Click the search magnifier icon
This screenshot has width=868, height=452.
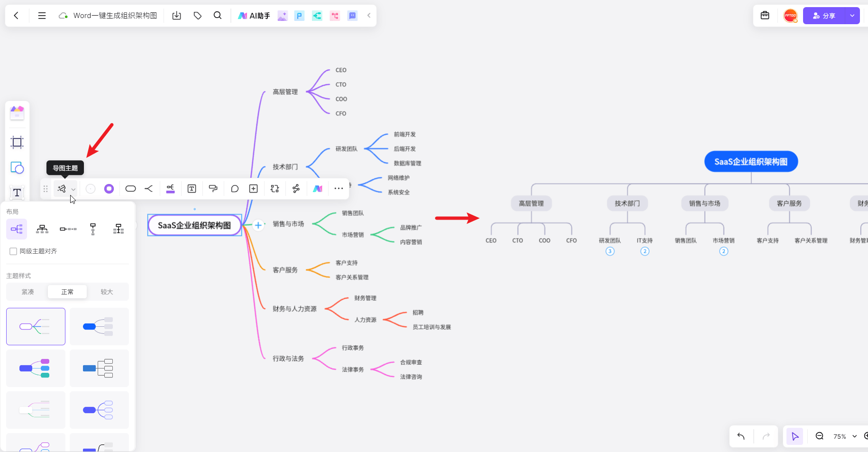(218, 16)
